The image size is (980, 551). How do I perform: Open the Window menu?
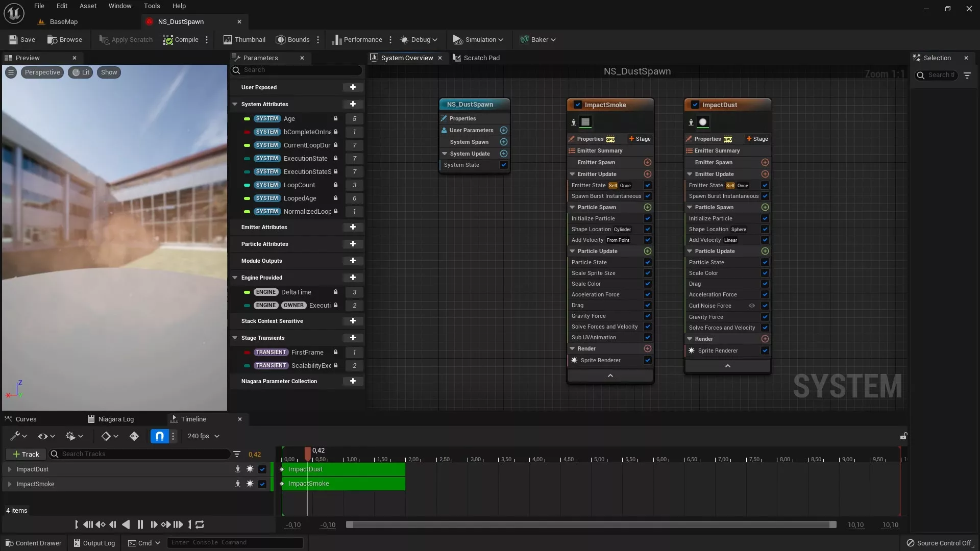pos(120,6)
